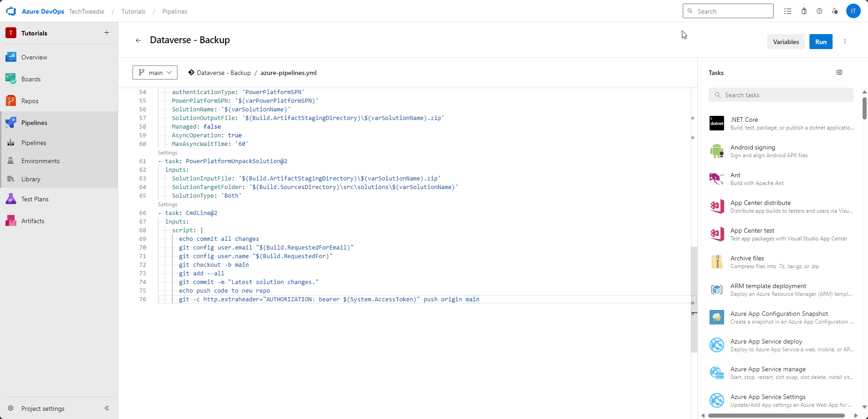868x419 pixels.
Task: Split the Tasks panel view icon
Action: click(x=839, y=72)
